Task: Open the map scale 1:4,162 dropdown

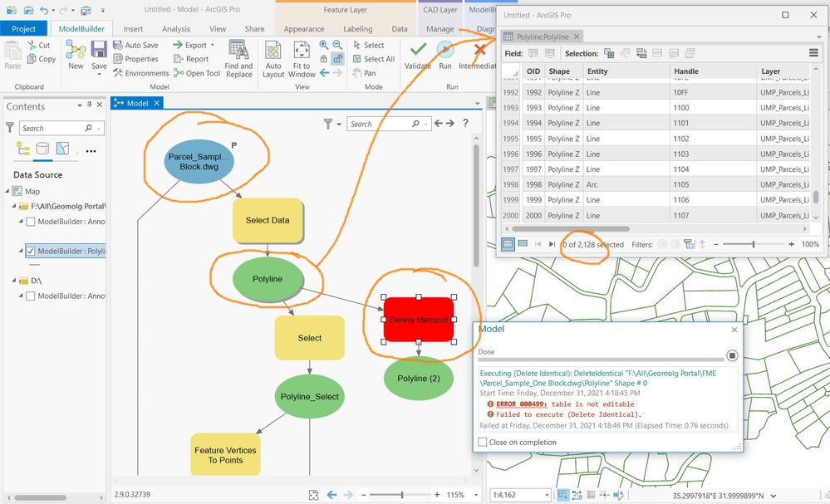Action: tap(547, 495)
